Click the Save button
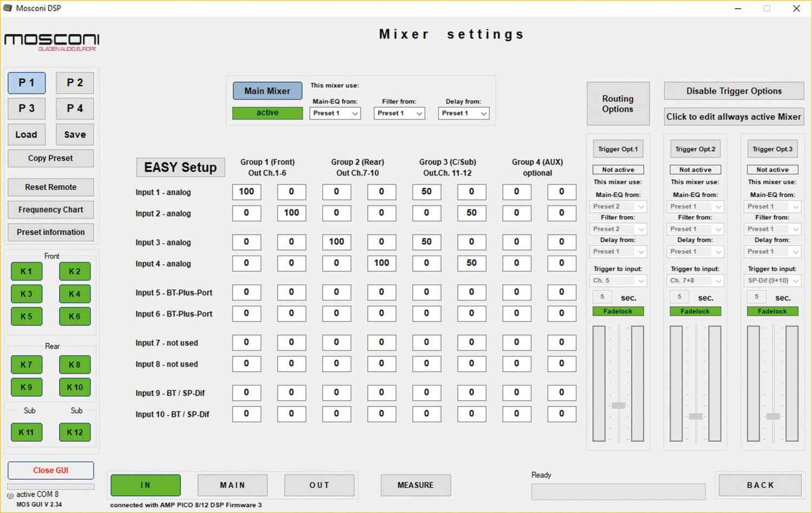 click(x=75, y=134)
